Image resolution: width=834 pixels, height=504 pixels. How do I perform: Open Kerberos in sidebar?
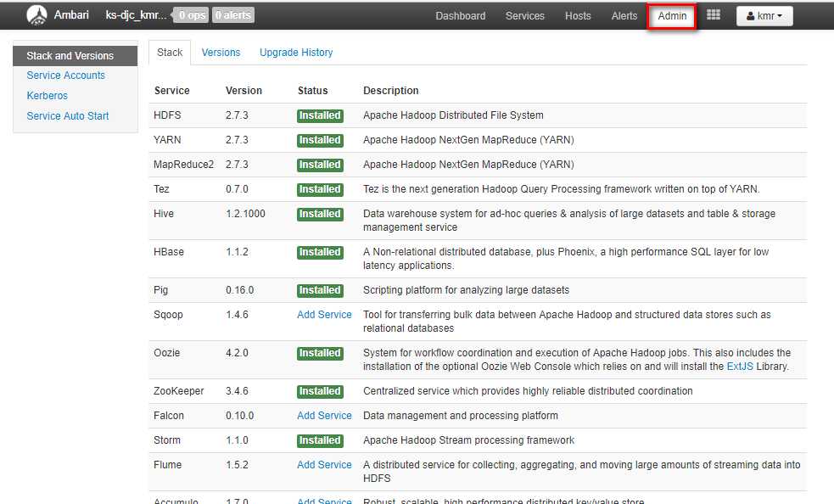click(48, 96)
